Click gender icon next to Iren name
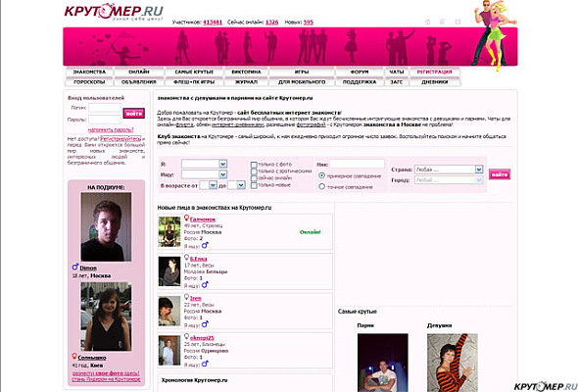Viewport: 578px width, 392px height. click(186, 297)
